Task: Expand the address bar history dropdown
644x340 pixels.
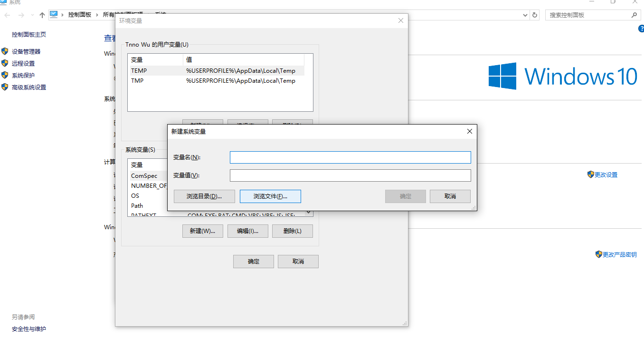Action: [x=525, y=15]
